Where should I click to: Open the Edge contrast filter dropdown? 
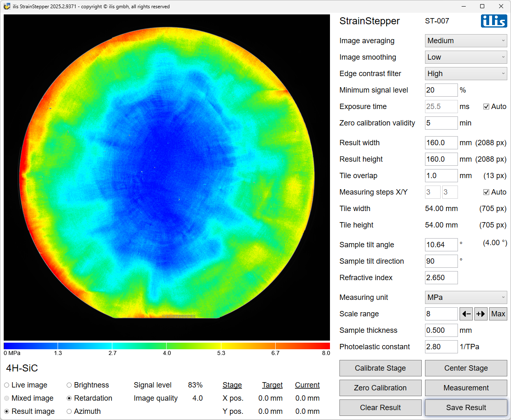(x=466, y=74)
